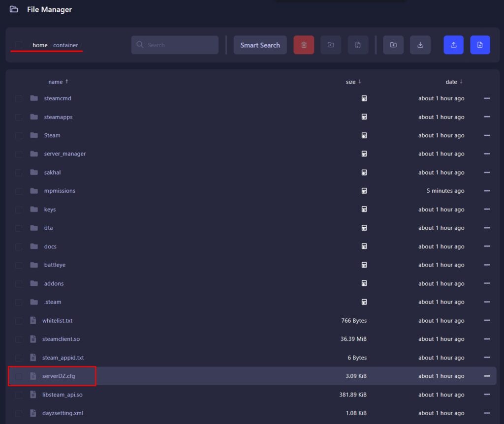
Task: Click the move-to-folder toolbar icon
Action: (331, 45)
